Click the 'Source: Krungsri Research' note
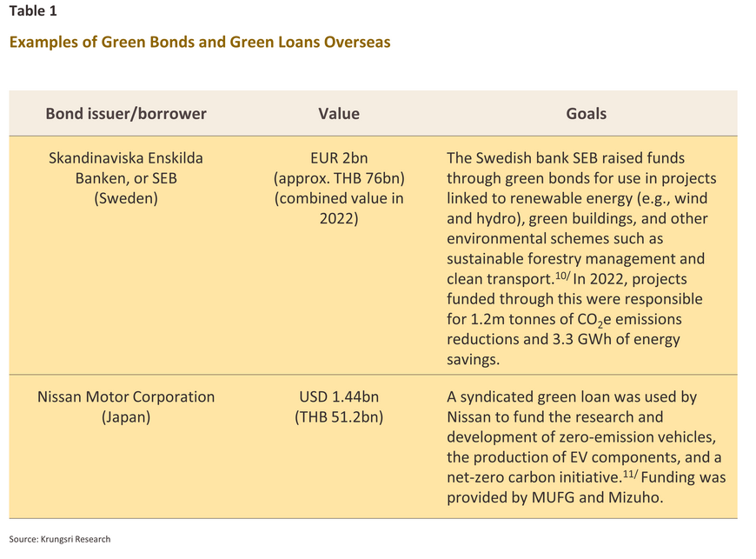 [x=60, y=539]
